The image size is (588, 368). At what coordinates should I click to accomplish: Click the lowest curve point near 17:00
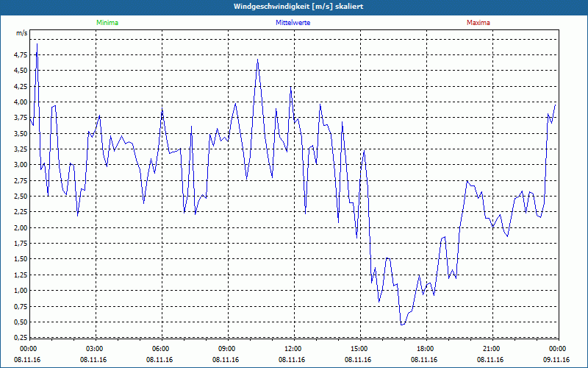401,325
